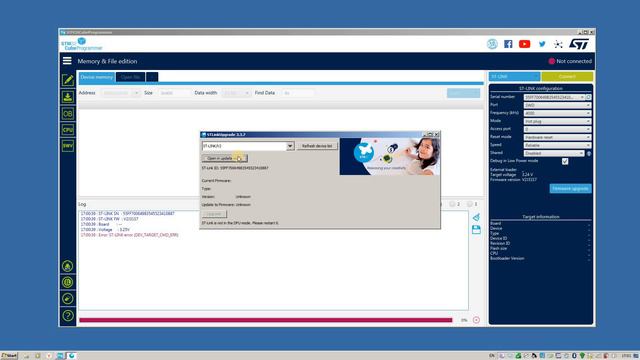Click the info icon beside Shared dropdown

[589, 153]
